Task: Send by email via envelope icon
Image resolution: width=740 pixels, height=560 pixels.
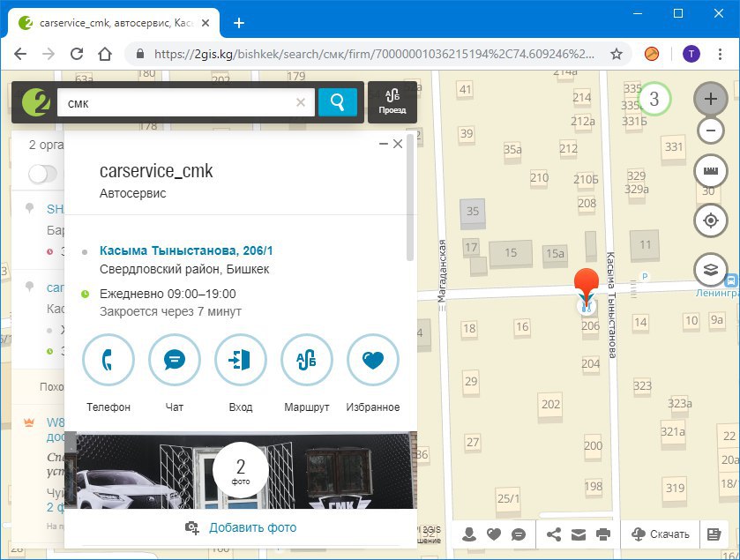Action: (x=578, y=534)
